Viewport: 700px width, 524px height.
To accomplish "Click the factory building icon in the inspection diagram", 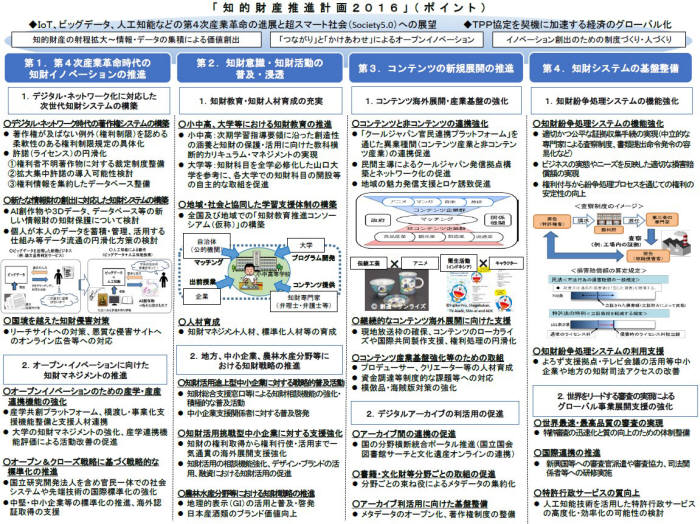I will (677, 243).
